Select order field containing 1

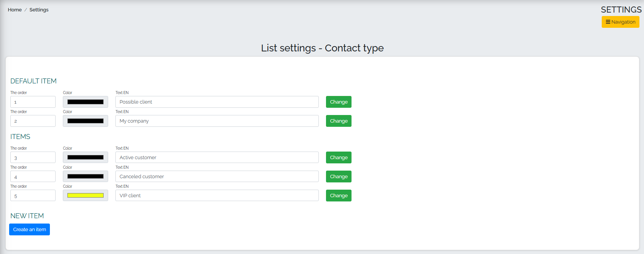click(33, 102)
